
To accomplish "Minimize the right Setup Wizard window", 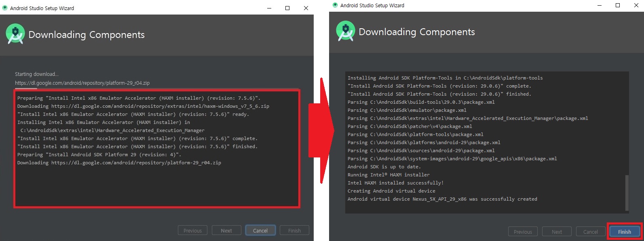I will coord(600,5).
